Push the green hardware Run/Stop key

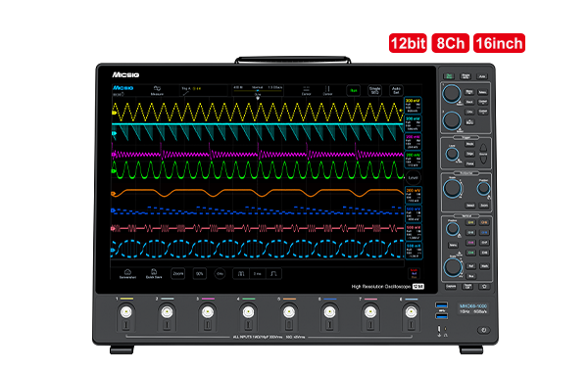[449, 76]
